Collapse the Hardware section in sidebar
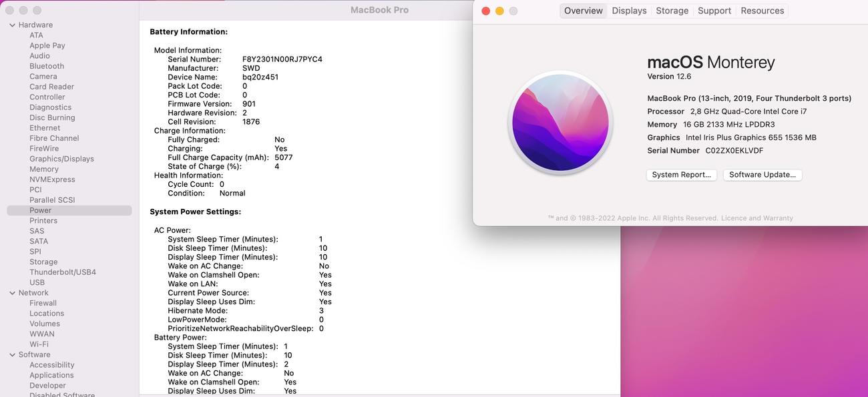 12,25
